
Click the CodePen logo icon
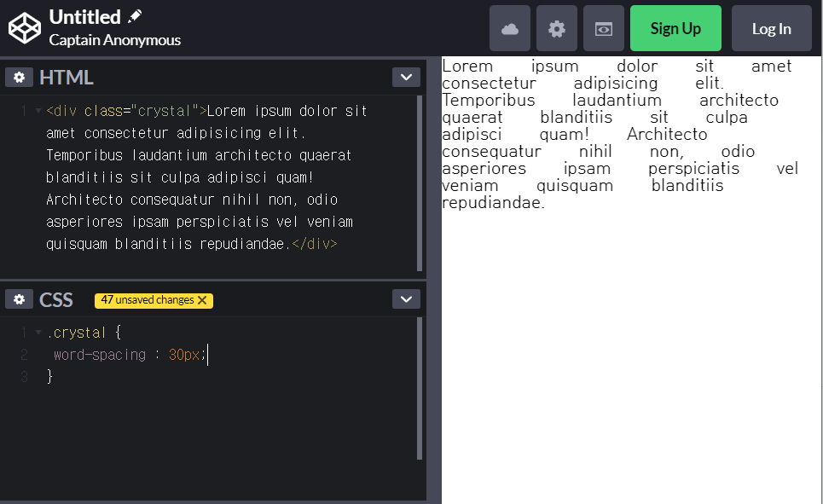point(25,28)
